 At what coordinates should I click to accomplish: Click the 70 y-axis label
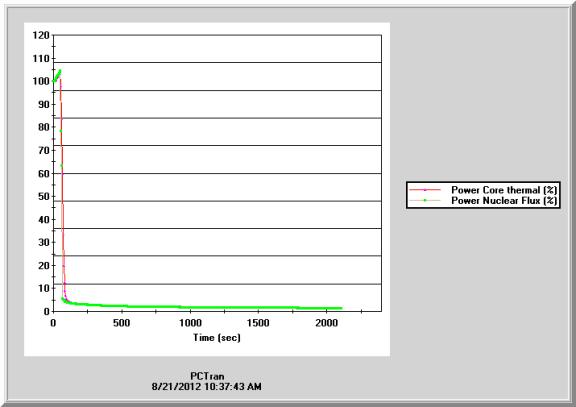click(44, 150)
